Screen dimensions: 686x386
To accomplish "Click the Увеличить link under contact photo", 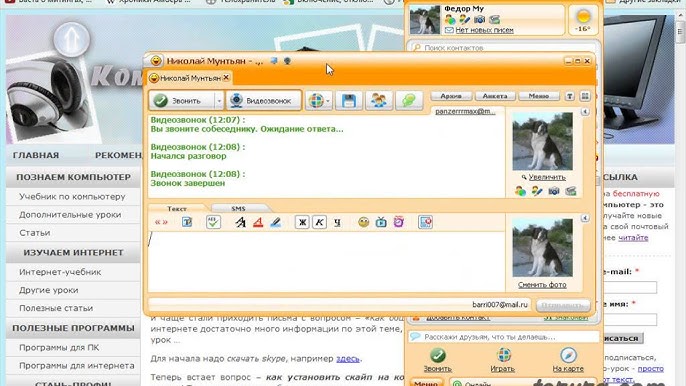I will (x=547, y=177).
